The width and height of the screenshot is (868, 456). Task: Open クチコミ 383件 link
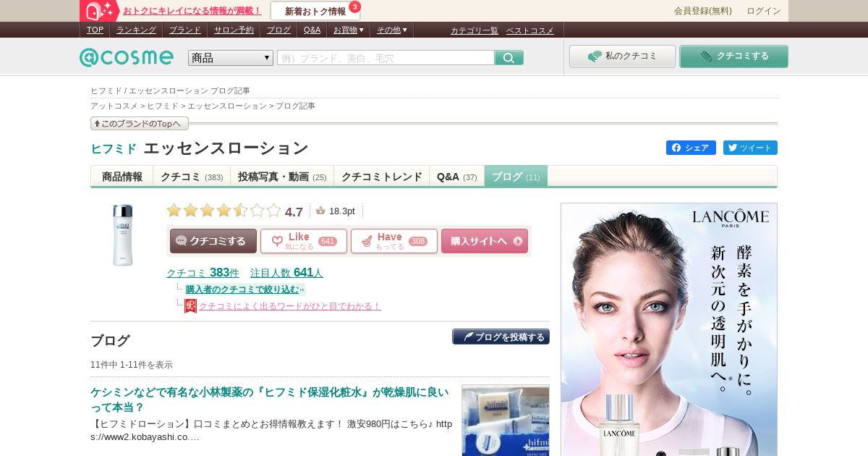tap(203, 273)
